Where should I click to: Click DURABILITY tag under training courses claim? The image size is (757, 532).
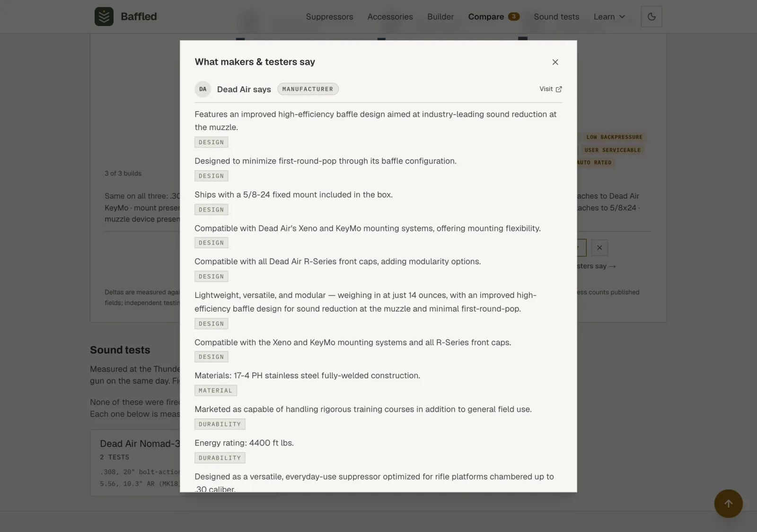(220, 424)
